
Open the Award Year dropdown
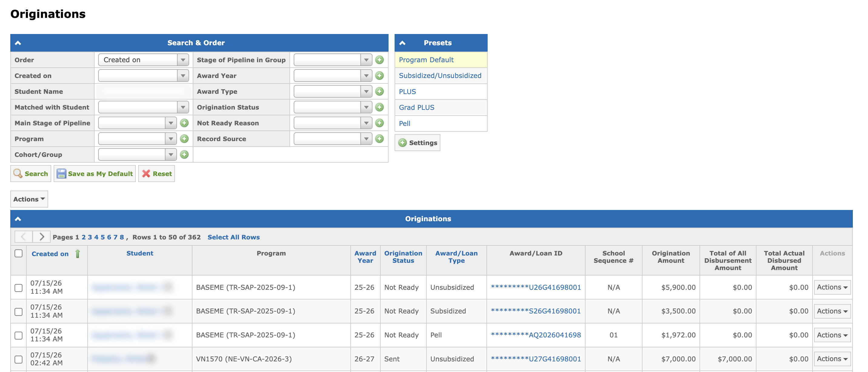(333, 76)
